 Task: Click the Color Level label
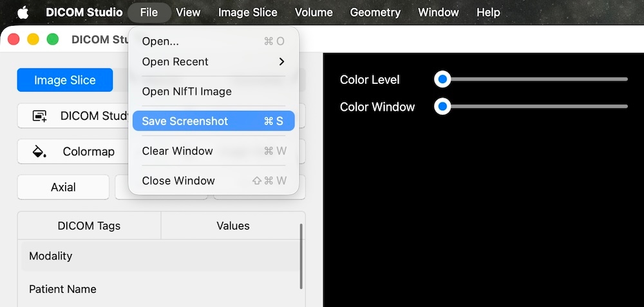pyautogui.click(x=370, y=79)
